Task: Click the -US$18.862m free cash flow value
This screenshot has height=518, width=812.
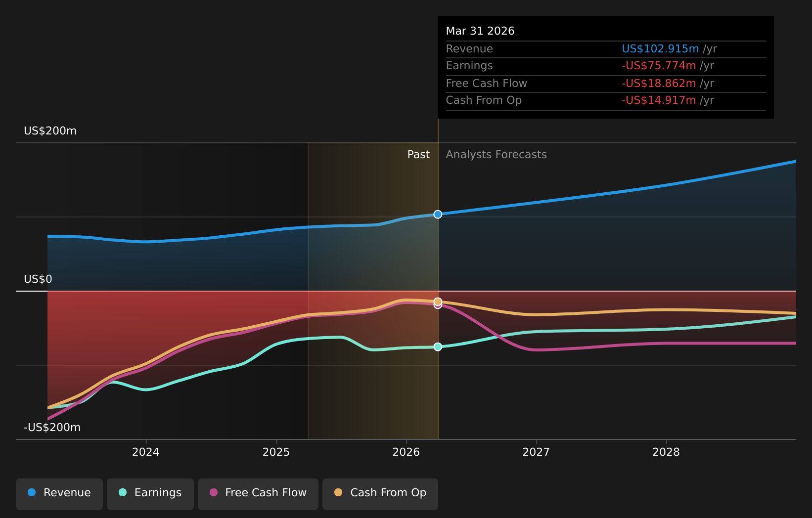Action: 659,84
